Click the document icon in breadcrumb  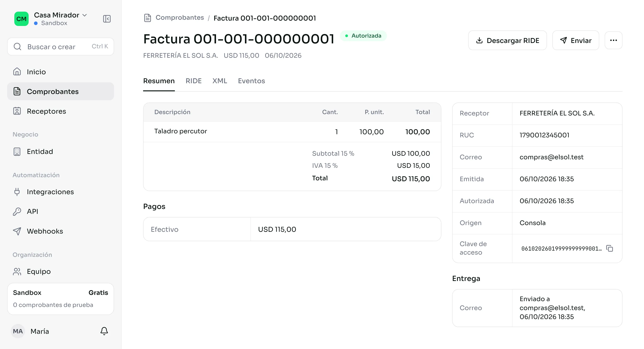coord(148,18)
